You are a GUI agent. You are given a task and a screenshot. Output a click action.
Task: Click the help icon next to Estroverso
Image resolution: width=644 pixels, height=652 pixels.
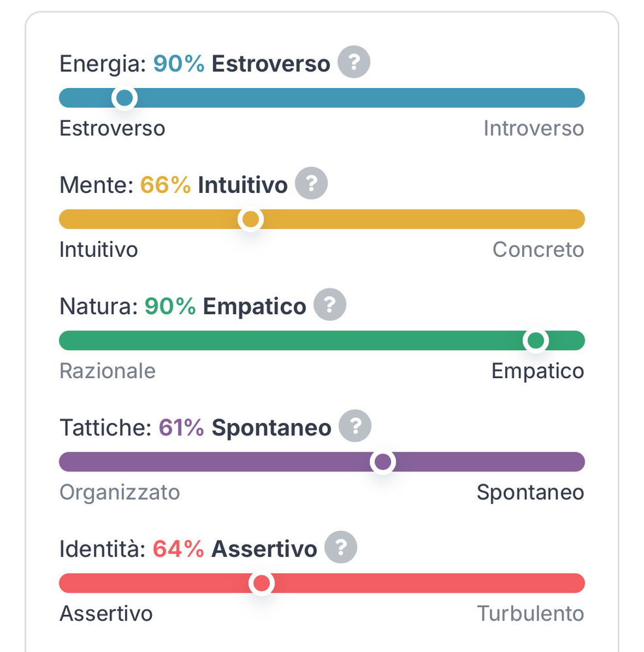point(354,62)
